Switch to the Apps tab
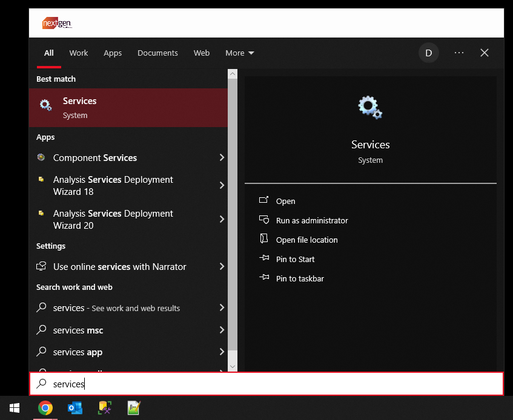 tap(113, 53)
